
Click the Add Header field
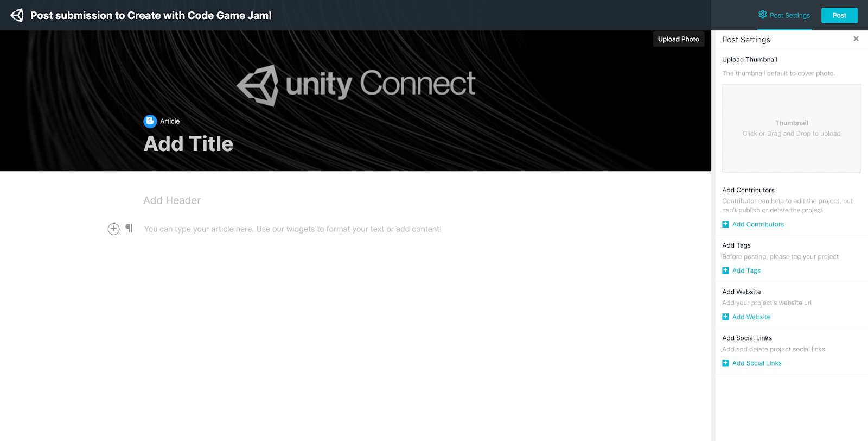point(172,200)
